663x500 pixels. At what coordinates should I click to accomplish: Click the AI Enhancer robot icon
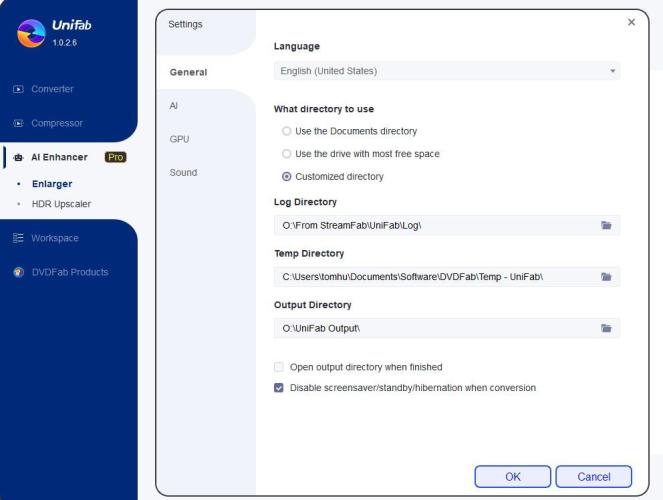pos(18,158)
